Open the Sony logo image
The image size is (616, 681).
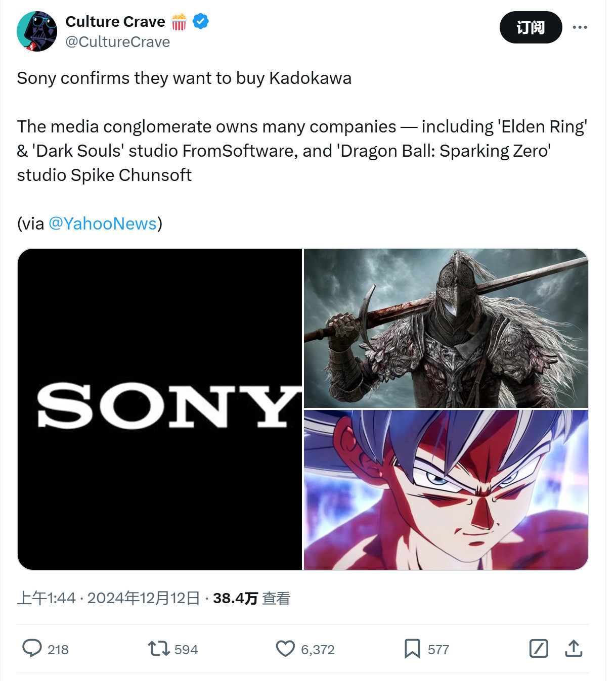click(x=160, y=409)
